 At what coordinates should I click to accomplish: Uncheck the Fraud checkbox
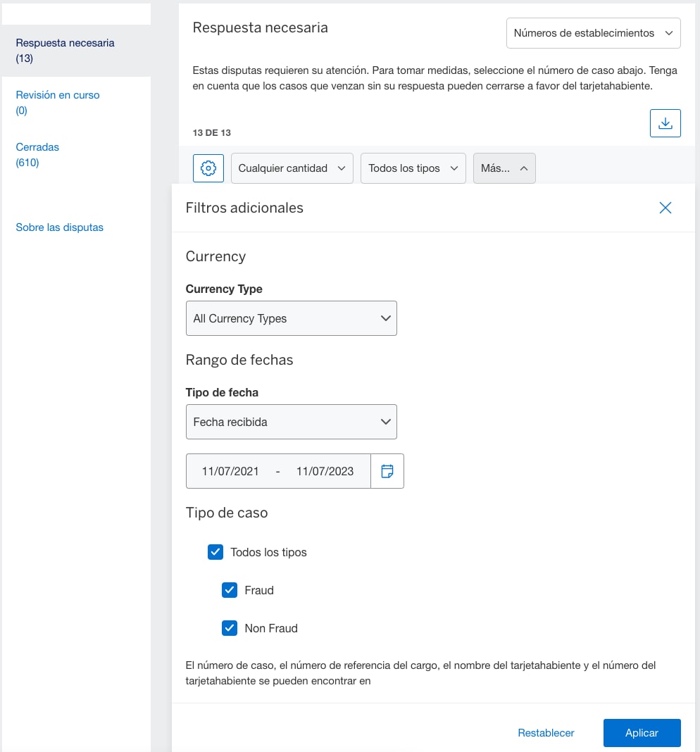coord(229,590)
